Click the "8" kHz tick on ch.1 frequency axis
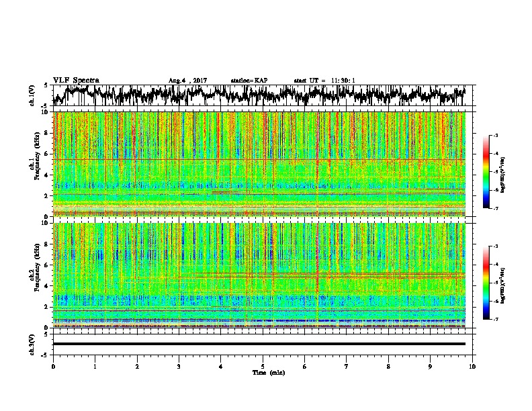Viewport: 532px width, 411px height. 47,133
